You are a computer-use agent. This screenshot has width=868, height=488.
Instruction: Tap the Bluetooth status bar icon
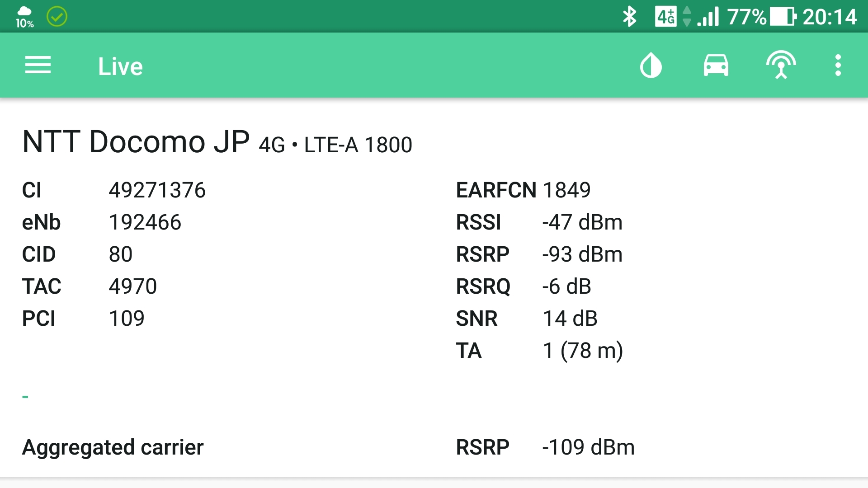click(x=629, y=17)
